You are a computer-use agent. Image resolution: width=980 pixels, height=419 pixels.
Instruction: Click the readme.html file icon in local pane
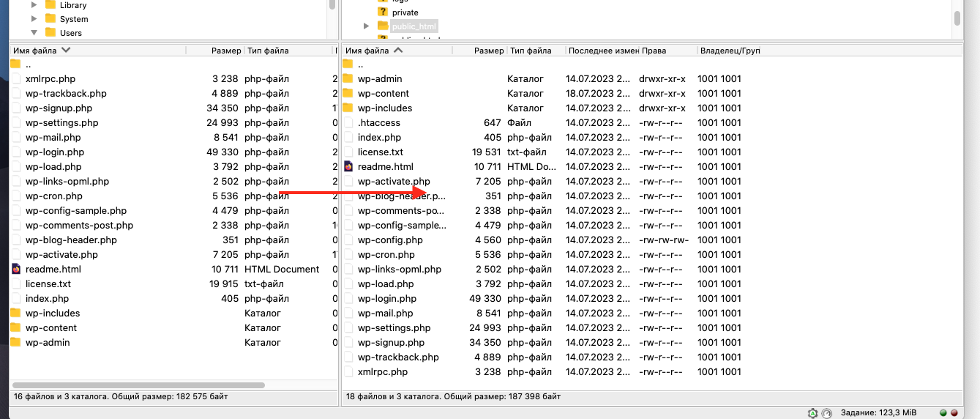[16, 269]
